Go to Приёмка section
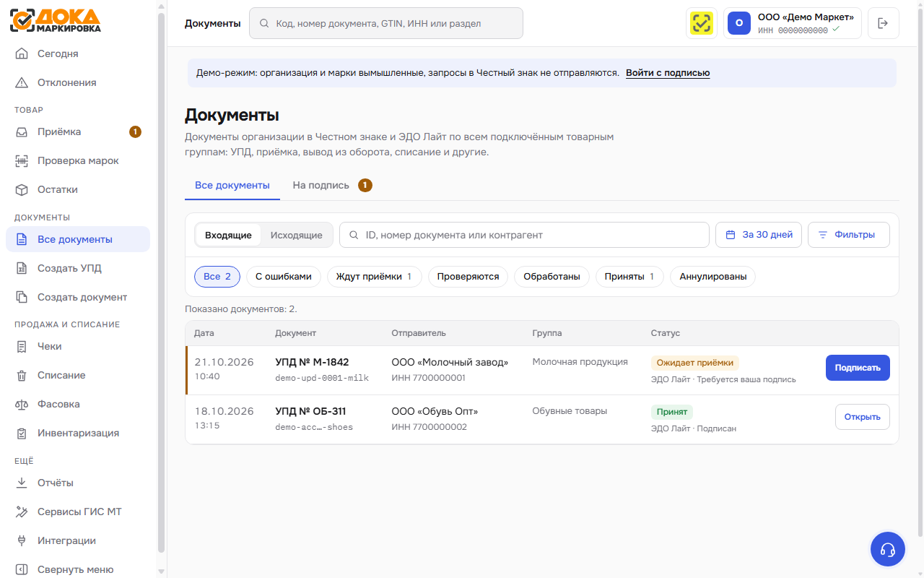Image resolution: width=924 pixels, height=578 pixels. click(x=78, y=131)
